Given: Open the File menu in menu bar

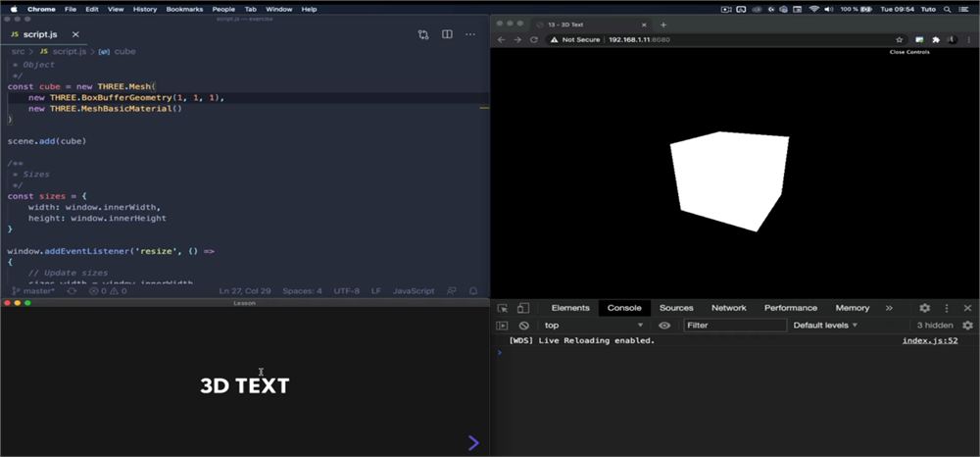Looking at the screenshot, I should (71, 10).
